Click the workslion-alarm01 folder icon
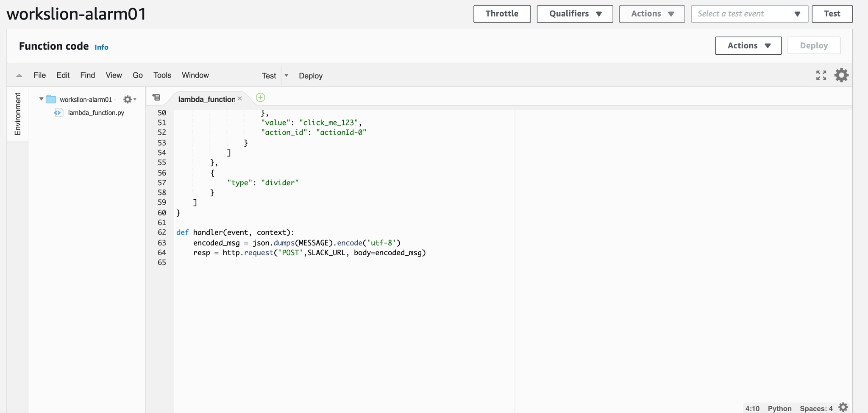Screen dimensions: 868x413 click(51, 99)
